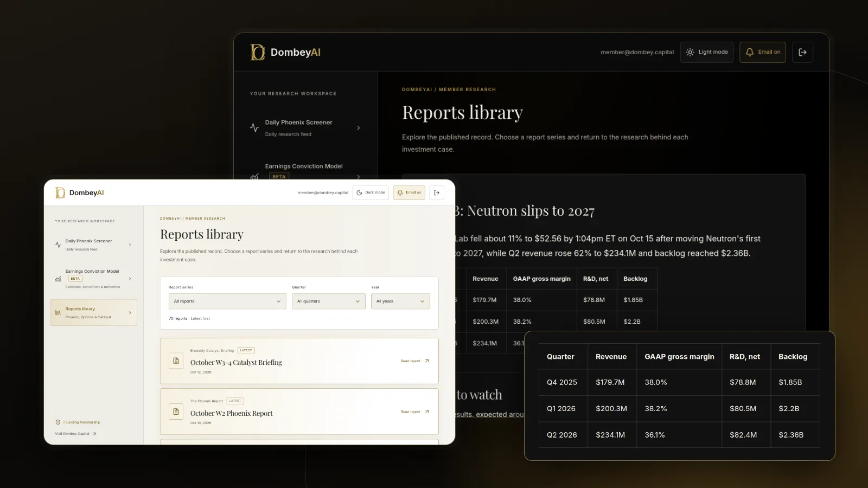Image resolution: width=868 pixels, height=488 pixels.
Task: Open the Visit Dombey Capital link
Action: (75, 434)
